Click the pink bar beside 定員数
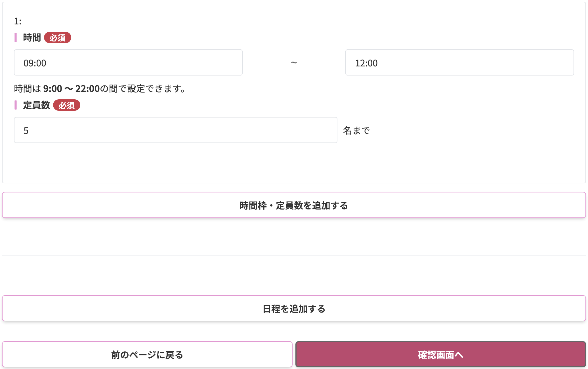The height and width of the screenshot is (369, 588). (x=16, y=105)
